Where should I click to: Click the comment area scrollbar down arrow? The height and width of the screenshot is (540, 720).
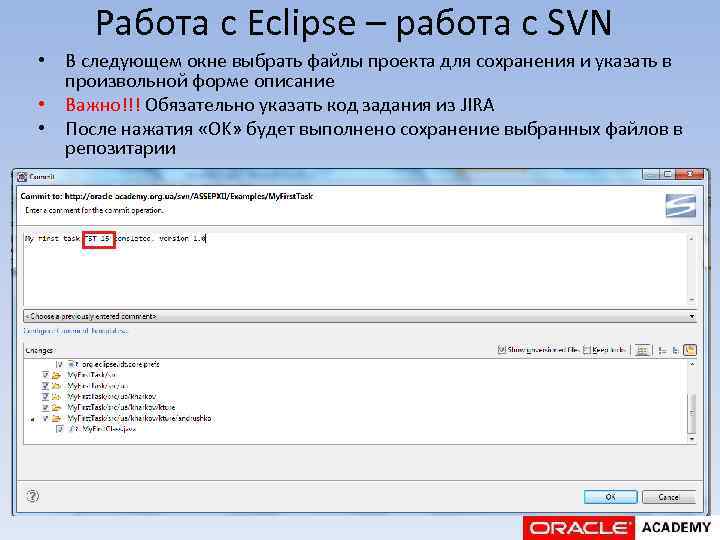point(692,300)
